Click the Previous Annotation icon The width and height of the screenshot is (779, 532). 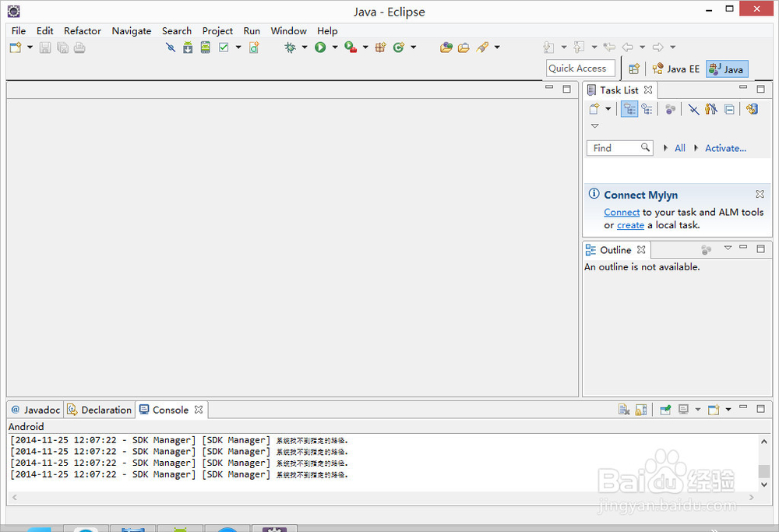pos(579,48)
